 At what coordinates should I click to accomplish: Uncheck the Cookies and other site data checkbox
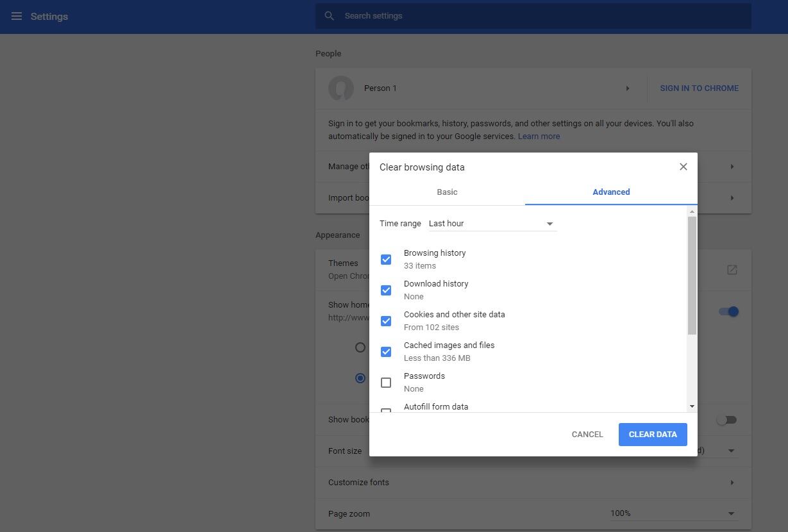[386, 321]
